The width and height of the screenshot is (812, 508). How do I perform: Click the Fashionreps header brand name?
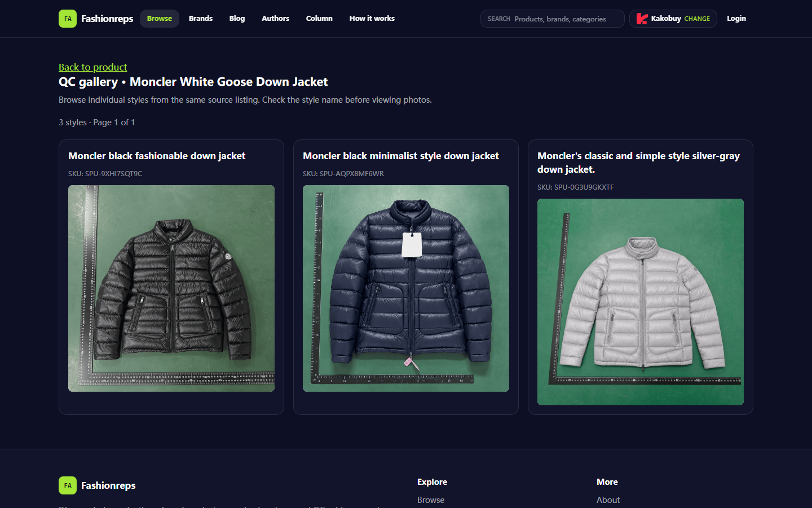click(x=107, y=19)
